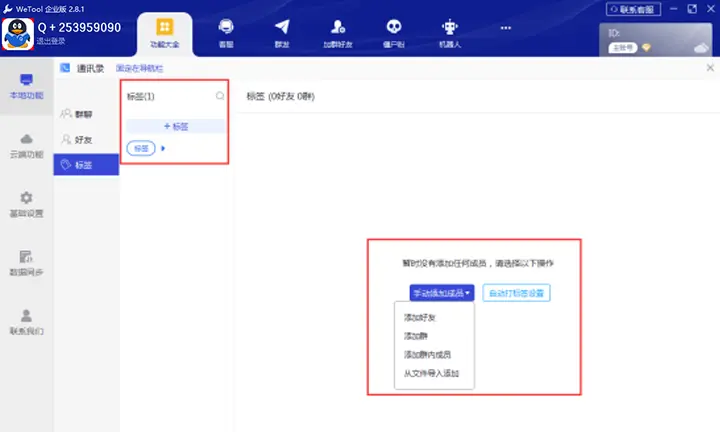Click the cloud icon in ID card

[x=701, y=48]
